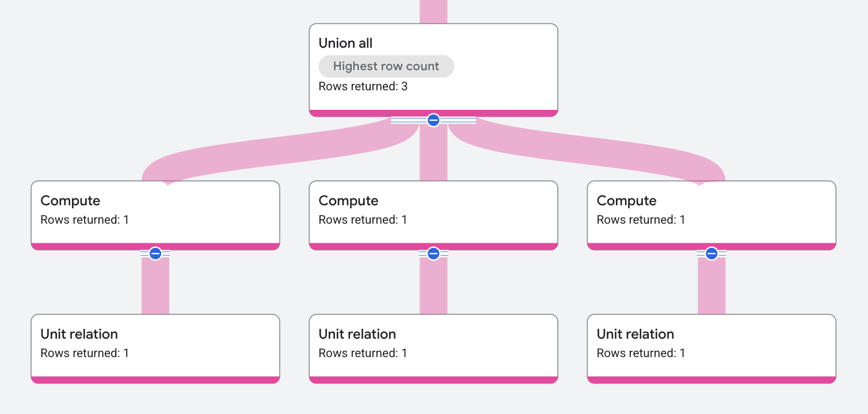Click the Highest row count chip
868x414 pixels.
point(386,66)
